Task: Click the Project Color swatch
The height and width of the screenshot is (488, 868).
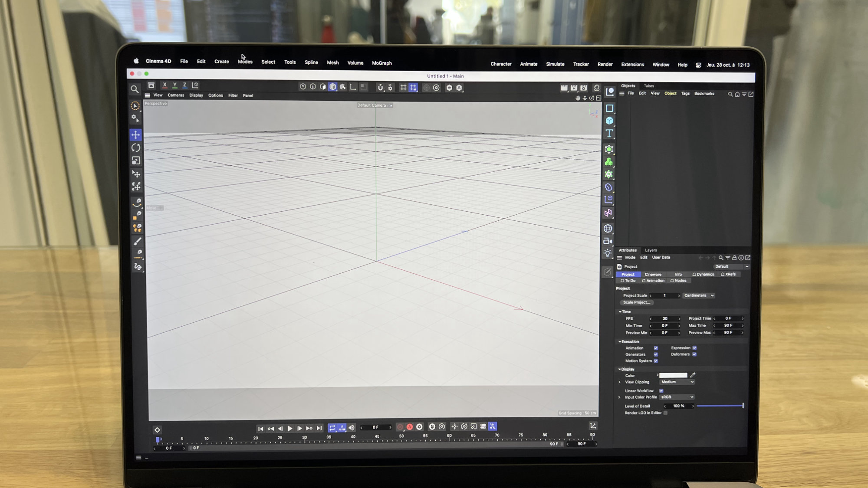Action: (673, 375)
